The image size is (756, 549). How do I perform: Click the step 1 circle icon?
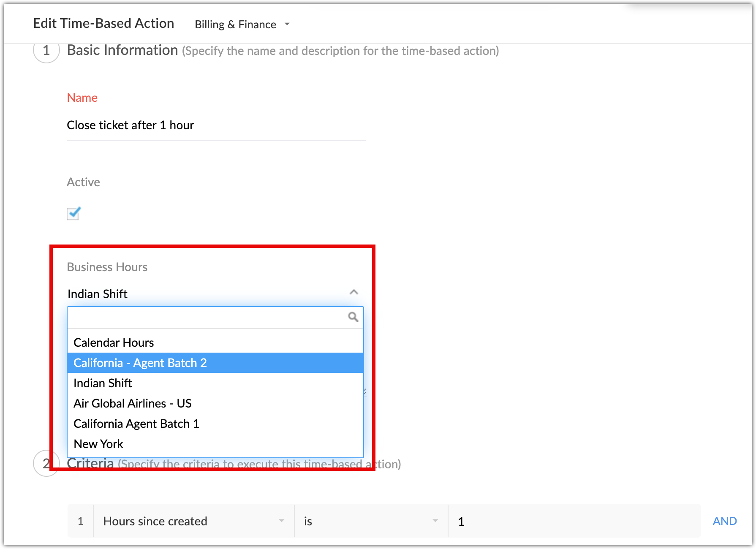click(x=46, y=51)
